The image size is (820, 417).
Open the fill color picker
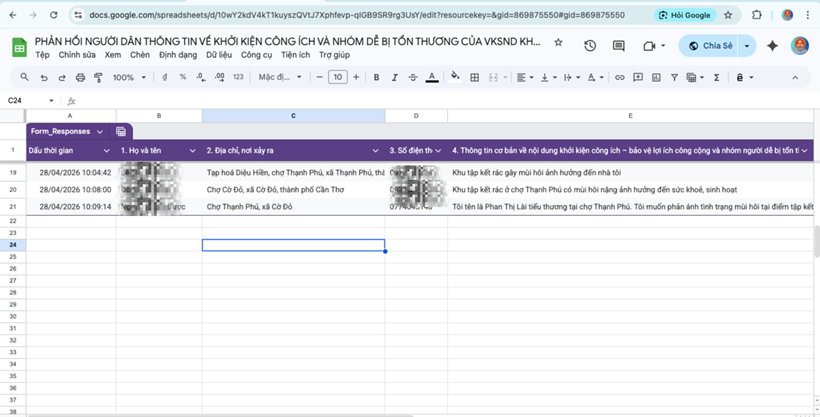[x=455, y=77]
